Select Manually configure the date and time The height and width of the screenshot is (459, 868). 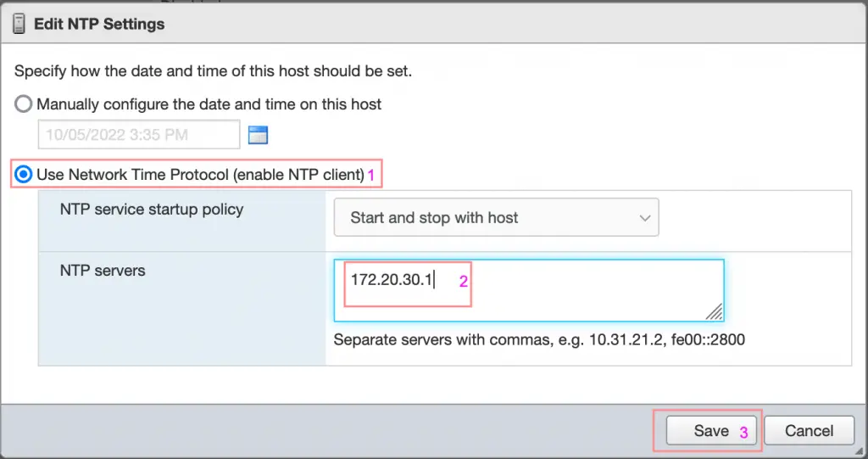tap(23, 104)
